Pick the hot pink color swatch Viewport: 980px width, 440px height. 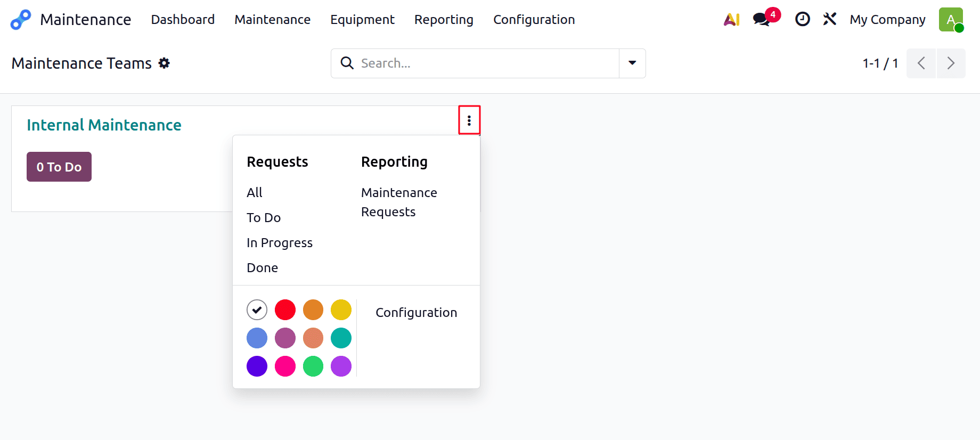pyautogui.click(x=285, y=366)
